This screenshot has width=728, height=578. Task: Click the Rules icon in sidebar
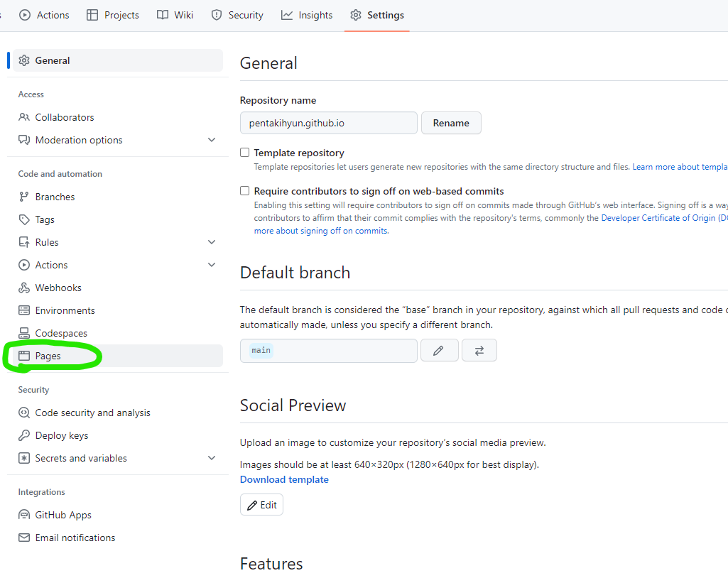24,242
